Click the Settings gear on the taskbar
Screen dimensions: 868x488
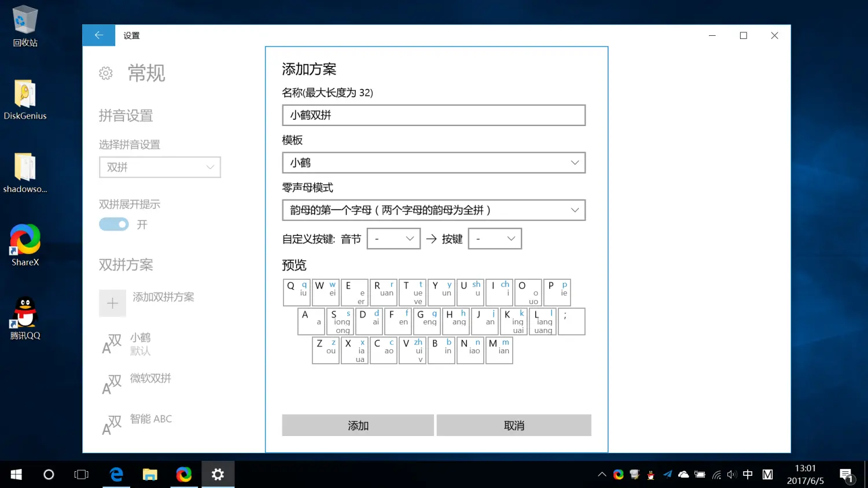tap(218, 475)
